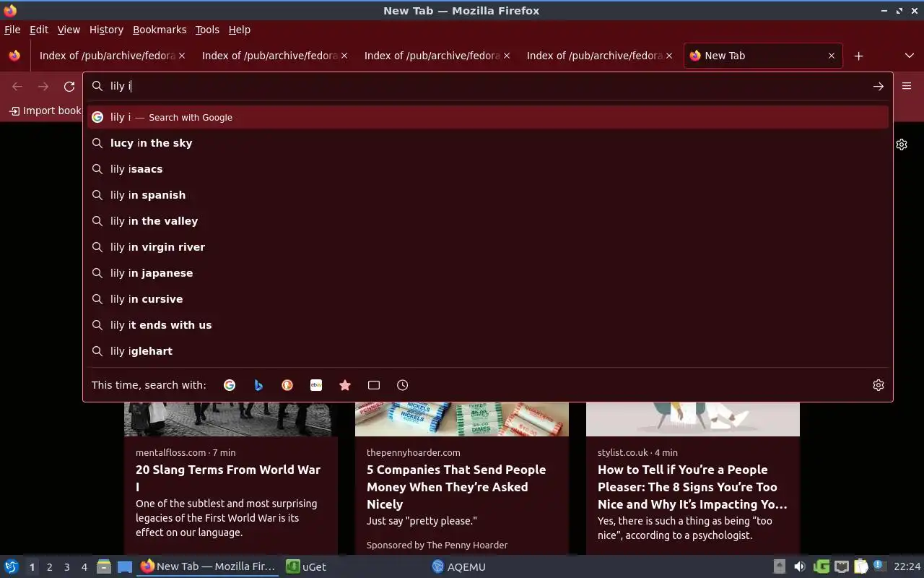Image resolution: width=924 pixels, height=578 pixels.
Task: Open the Help menu
Action: tap(239, 30)
